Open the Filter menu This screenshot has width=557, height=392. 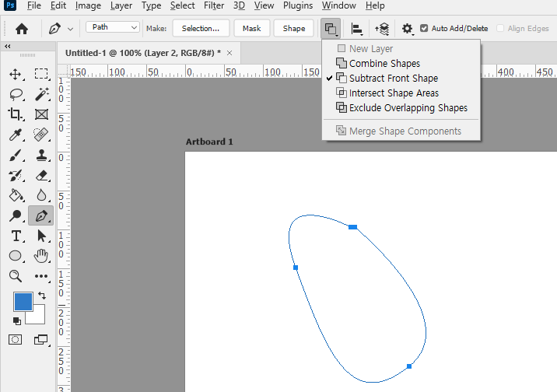(214, 5)
